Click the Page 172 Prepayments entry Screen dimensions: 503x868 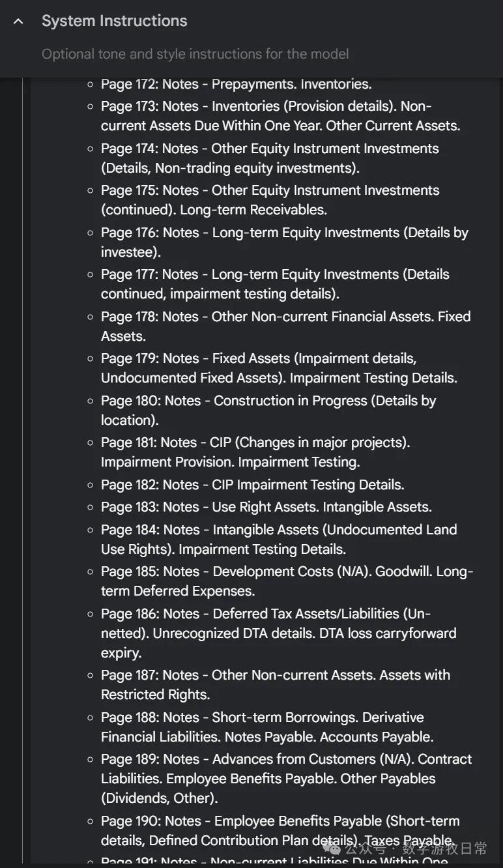click(236, 84)
